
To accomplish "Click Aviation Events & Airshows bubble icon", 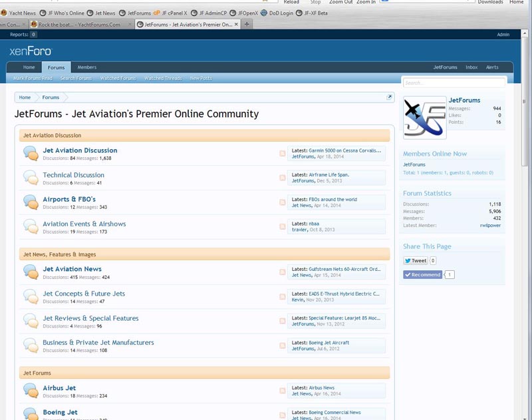I will coord(31,227).
